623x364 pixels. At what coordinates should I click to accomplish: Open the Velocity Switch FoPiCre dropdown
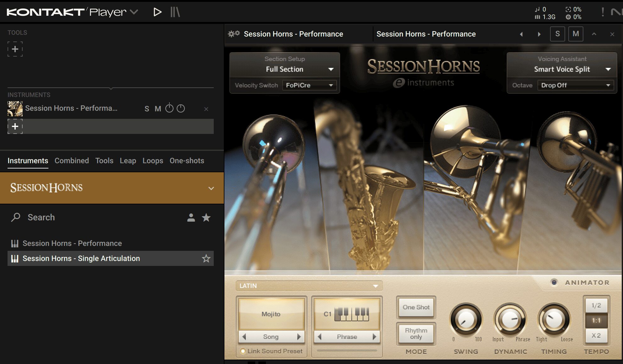point(309,85)
